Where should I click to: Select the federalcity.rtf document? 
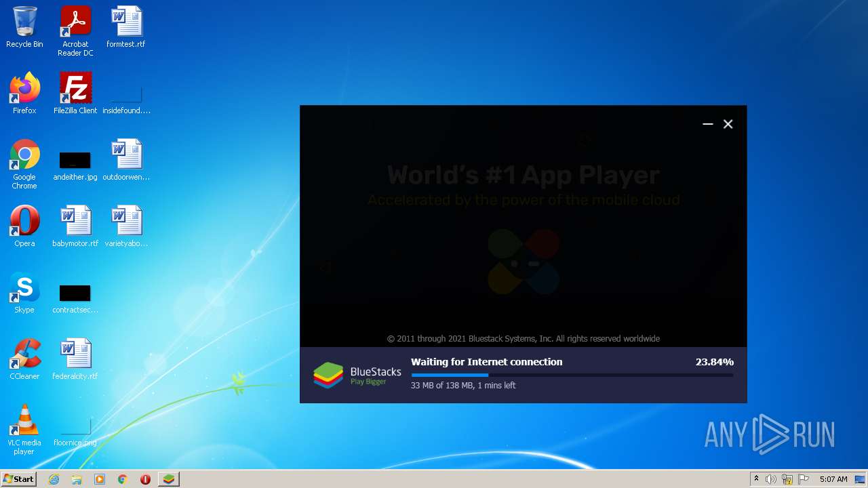(75, 359)
